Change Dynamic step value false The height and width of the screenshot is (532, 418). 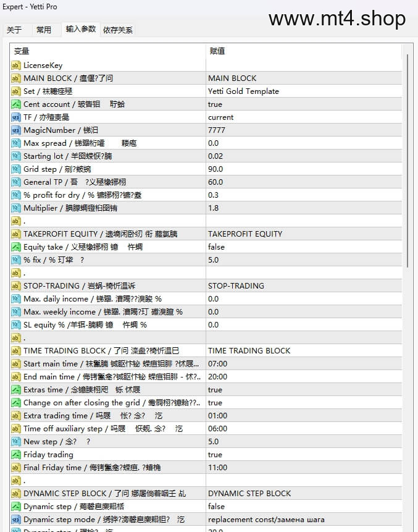pyautogui.click(x=303, y=506)
